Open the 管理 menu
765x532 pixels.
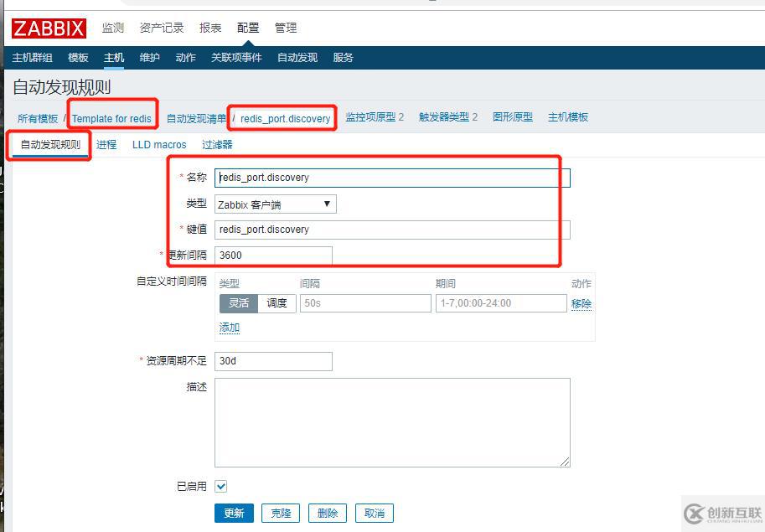click(x=286, y=28)
